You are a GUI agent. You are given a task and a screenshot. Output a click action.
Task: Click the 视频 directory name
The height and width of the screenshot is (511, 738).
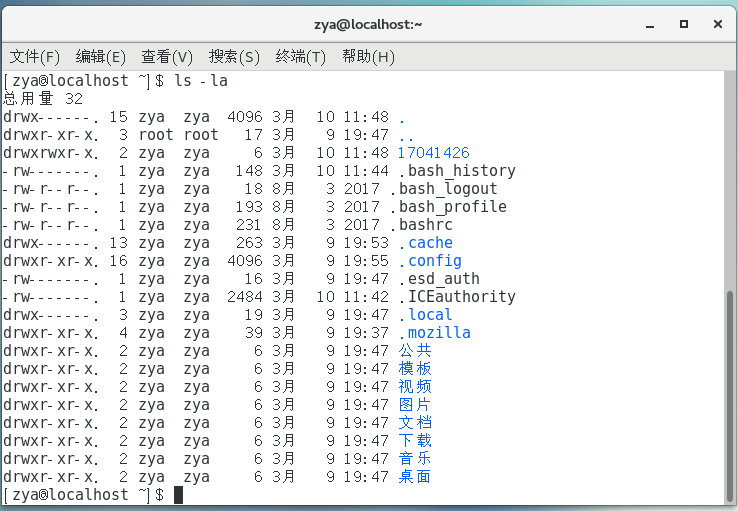(415, 387)
